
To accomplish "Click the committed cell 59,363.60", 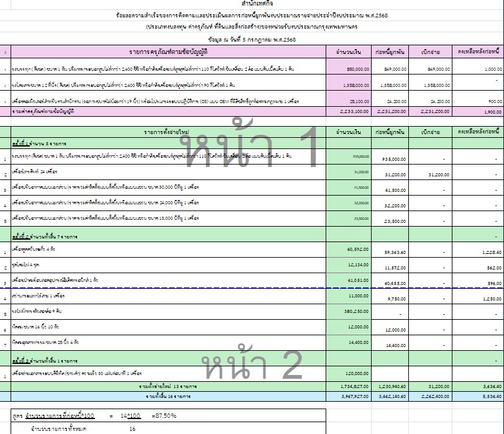I will pos(390,250).
